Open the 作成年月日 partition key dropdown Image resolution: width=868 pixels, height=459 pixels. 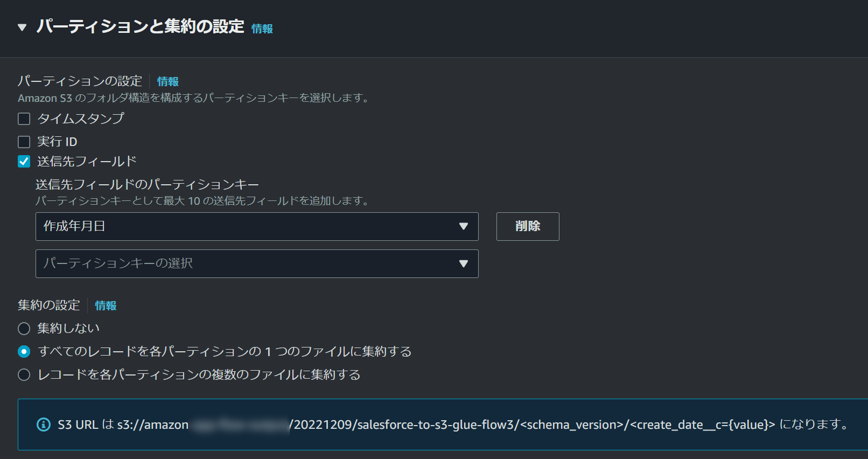(x=257, y=226)
